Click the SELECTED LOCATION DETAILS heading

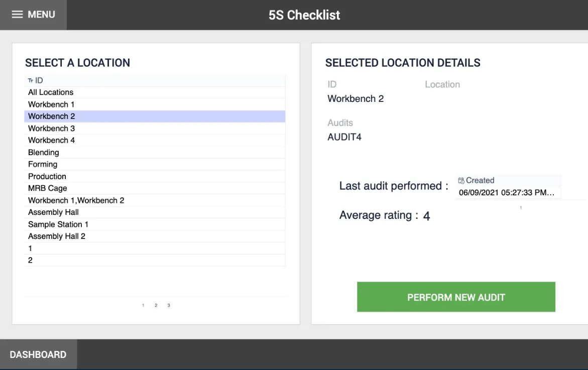[403, 63]
